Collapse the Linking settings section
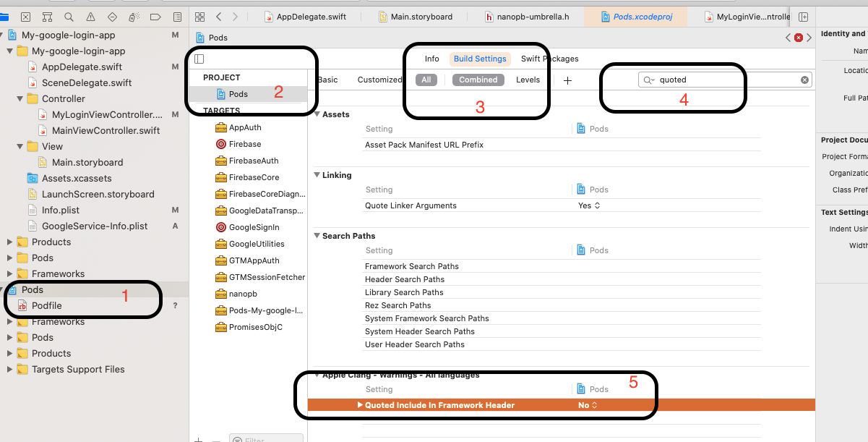This screenshot has height=442, width=868. point(317,175)
